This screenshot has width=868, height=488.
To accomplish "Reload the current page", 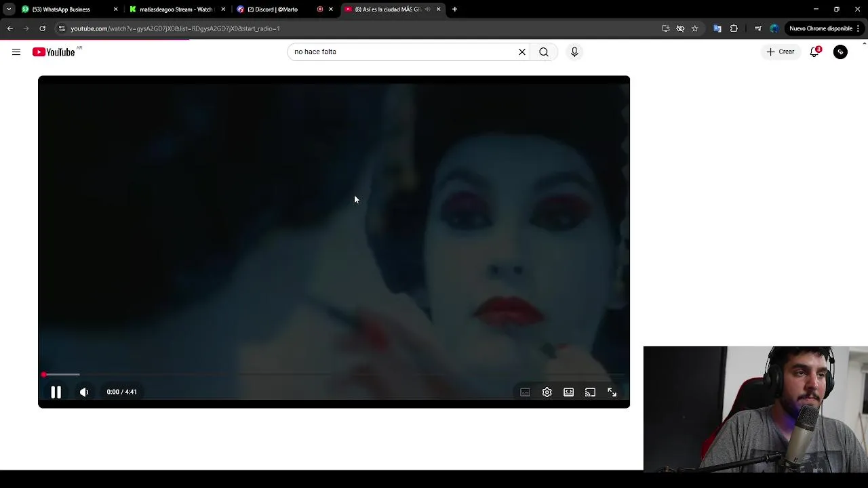I will [x=43, y=28].
